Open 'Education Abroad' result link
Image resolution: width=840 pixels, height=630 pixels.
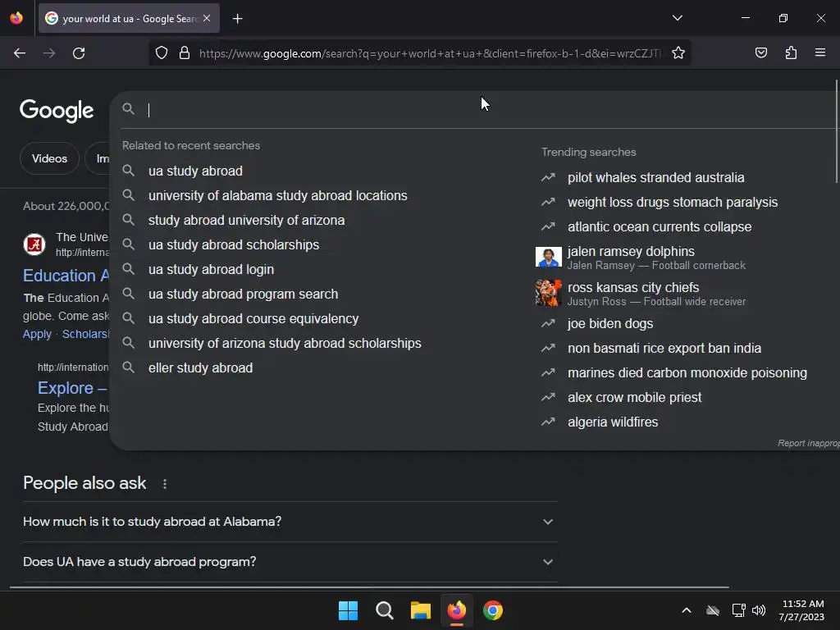pyautogui.click(x=66, y=276)
